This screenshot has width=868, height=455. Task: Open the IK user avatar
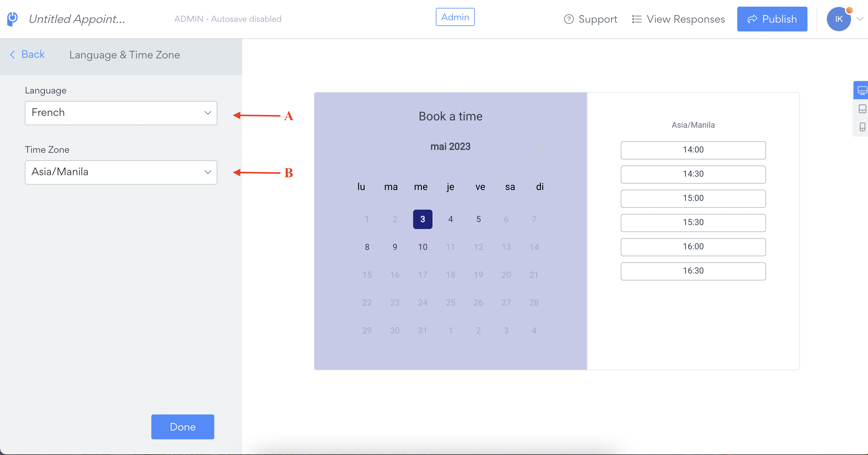tap(838, 19)
